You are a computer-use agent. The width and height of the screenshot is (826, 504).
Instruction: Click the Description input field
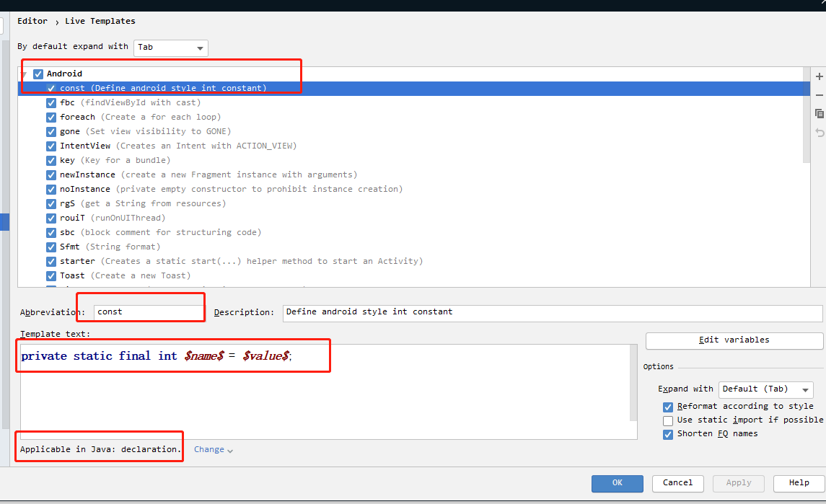(553, 312)
